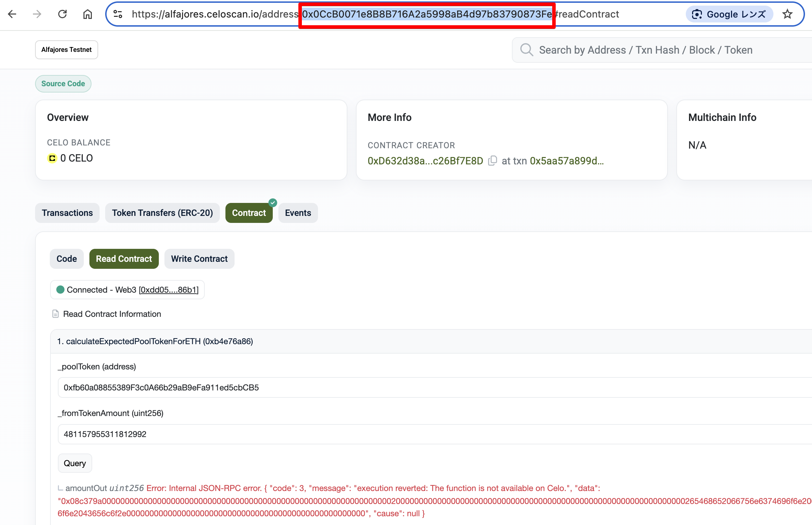This screenshot has height=525, width=812.
Task: Reload the page with the refresh icon
Action: coord(62,14)
